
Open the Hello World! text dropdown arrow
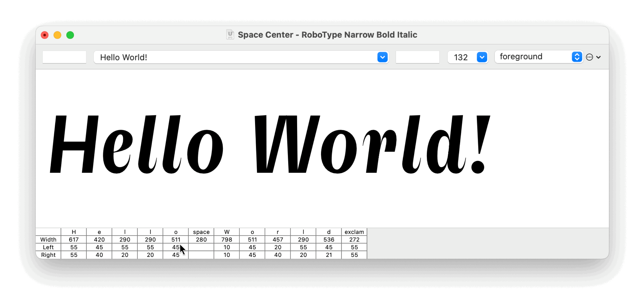click(x=382, y=57)
